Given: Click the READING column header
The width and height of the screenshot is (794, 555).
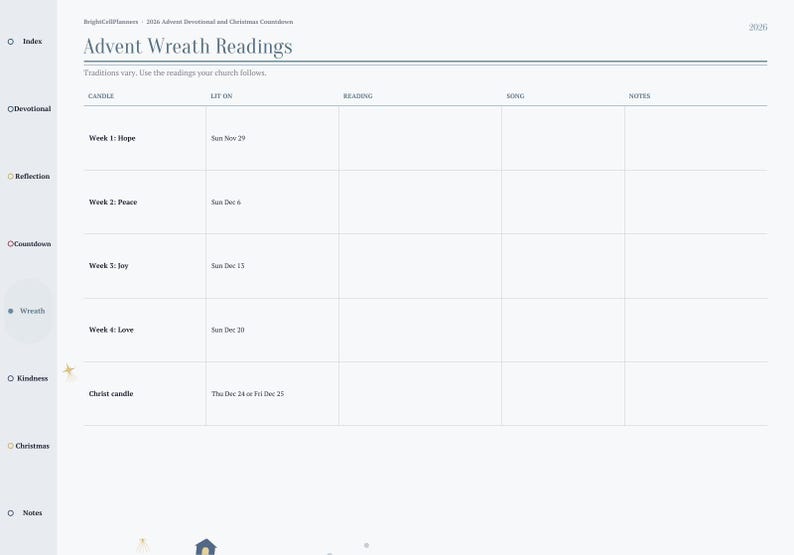Looking at the screenshot, I should (x=358, y=96).
